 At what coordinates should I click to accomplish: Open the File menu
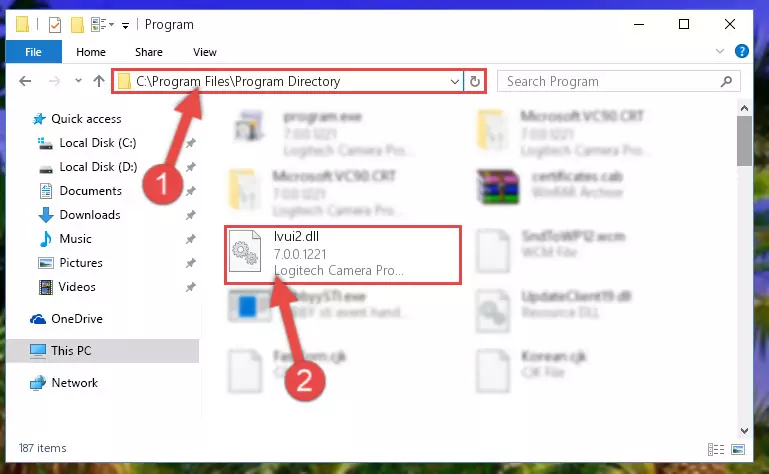[33, 52]
